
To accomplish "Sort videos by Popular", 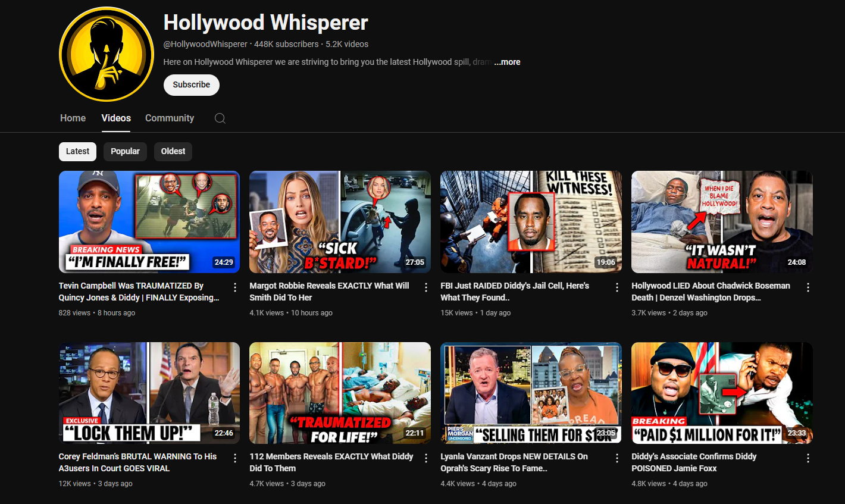I will 125,151.
